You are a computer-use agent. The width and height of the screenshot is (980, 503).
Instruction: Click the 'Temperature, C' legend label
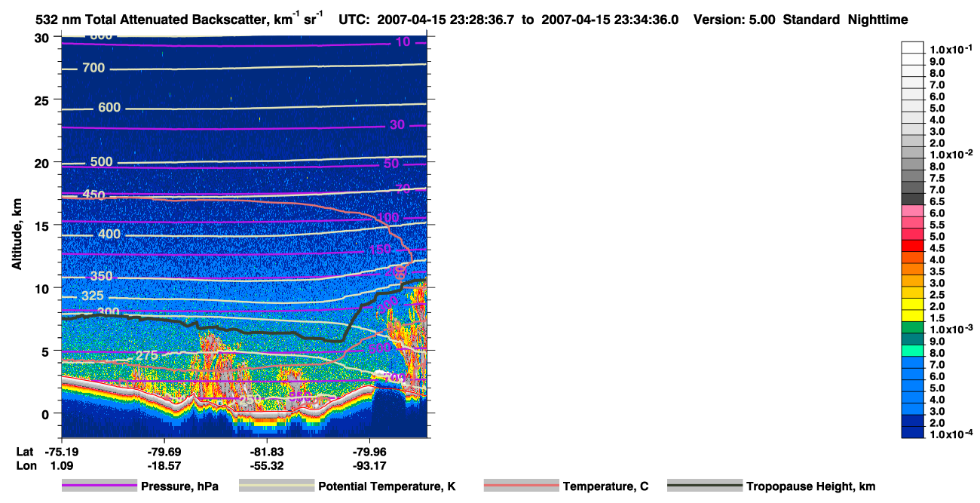click(x=605, y=487)
